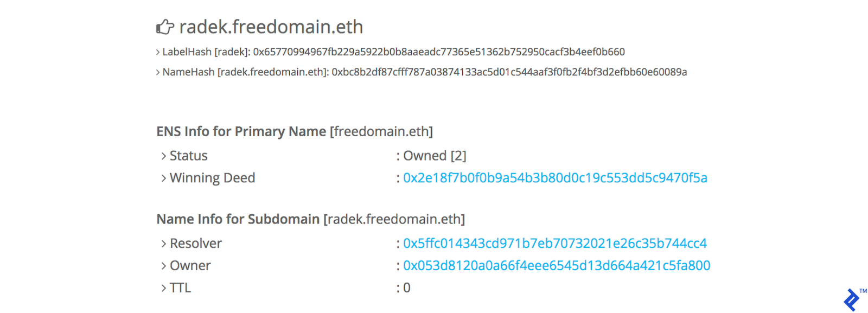Click the TTL value 0
868x313 pixels.
(407, 288)
